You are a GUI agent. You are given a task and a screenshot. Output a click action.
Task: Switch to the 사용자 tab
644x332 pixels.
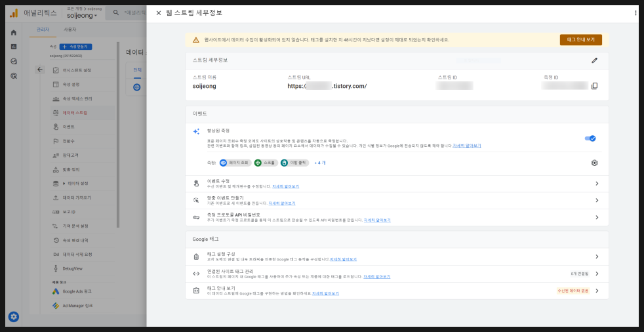[x=70, y=30]
